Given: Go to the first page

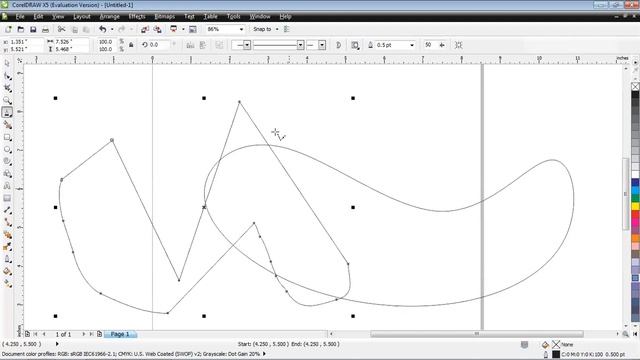Looking at the screenshot, I should [x=36, y=334].
